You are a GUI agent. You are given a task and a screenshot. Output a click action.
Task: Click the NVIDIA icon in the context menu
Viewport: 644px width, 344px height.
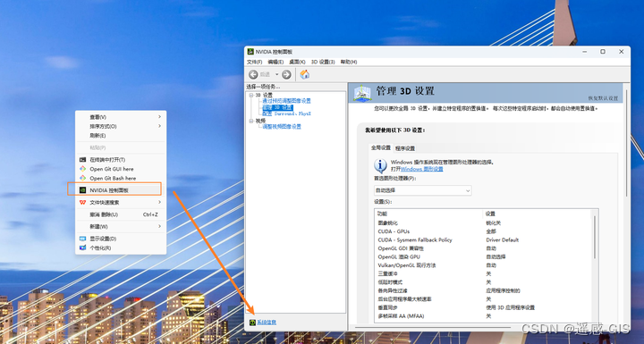[82, 190]
